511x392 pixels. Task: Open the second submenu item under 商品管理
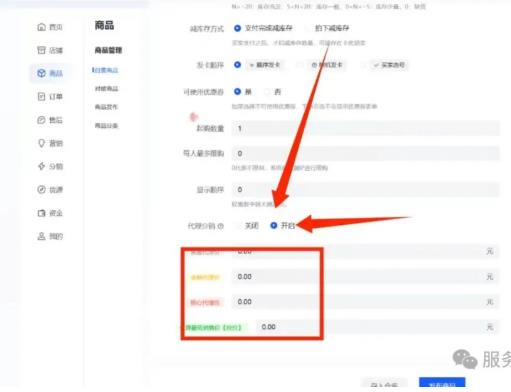(x=106, y=89)
